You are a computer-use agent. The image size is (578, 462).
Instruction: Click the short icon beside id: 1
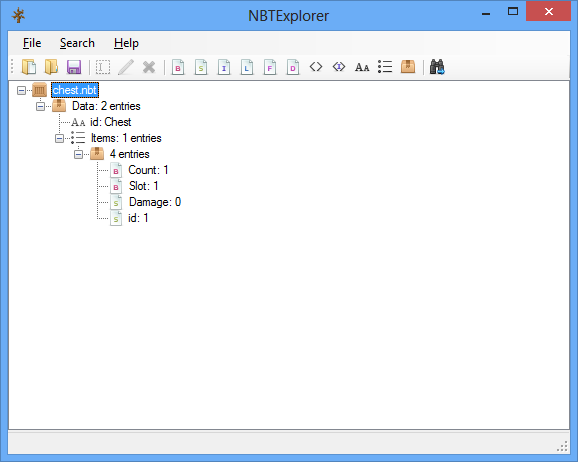point(116,218)
